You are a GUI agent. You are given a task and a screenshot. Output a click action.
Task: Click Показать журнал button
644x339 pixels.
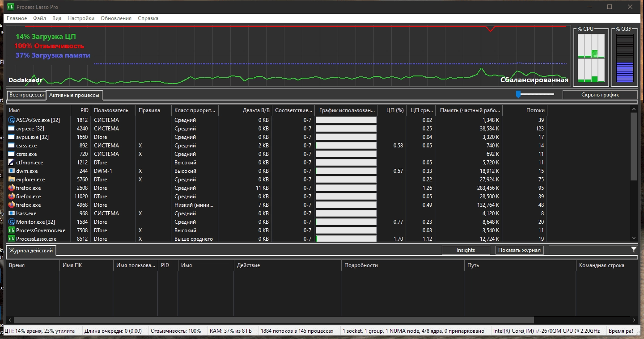520,250
